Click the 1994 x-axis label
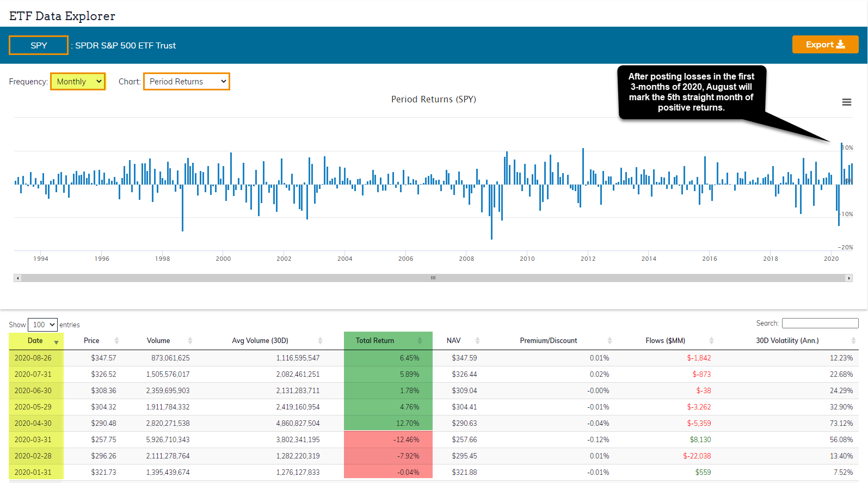This screenshot has width=868, height=483. click(41, 259)
